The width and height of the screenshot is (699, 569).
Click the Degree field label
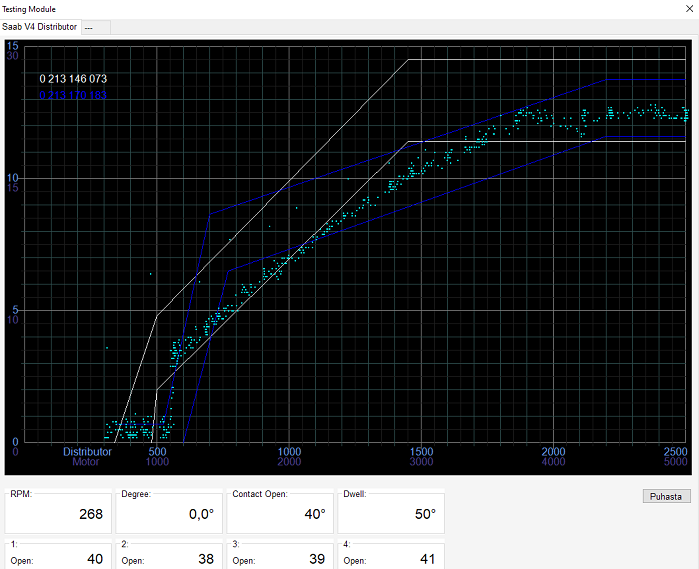pyautogui.click(x=136, y=494)
